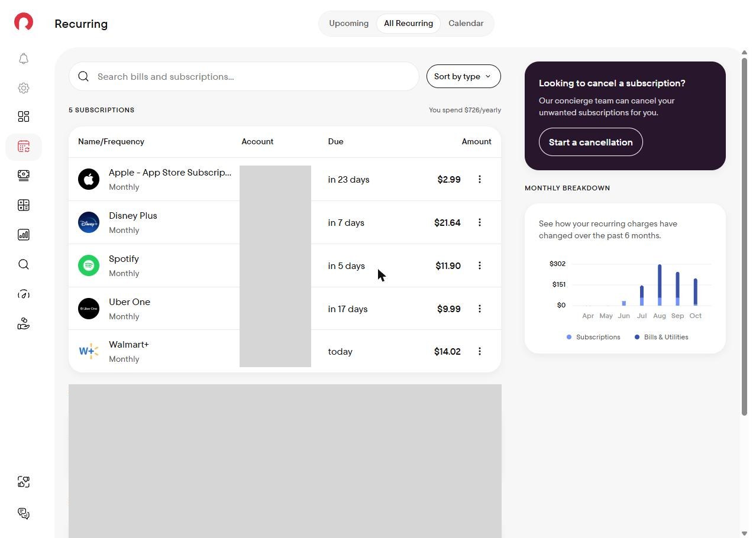Click the Spotify logo
Image resolution: width=756 pixels, height=538 pixels.
pyautogui.click(x=89, y=265)
